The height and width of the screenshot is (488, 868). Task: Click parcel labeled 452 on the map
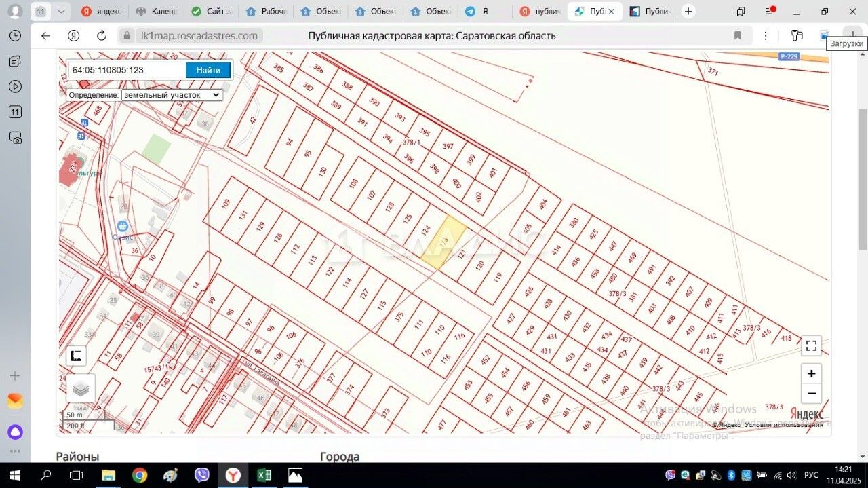click(486, 359)
